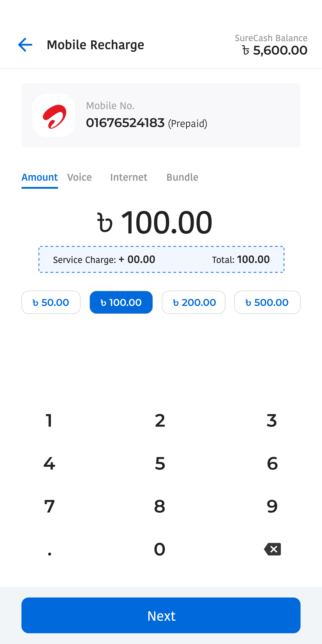Viewport: 322px width, 644px height.
Task: Open the Internet tab
Action: pyautogui.click(x=129, y=177)
